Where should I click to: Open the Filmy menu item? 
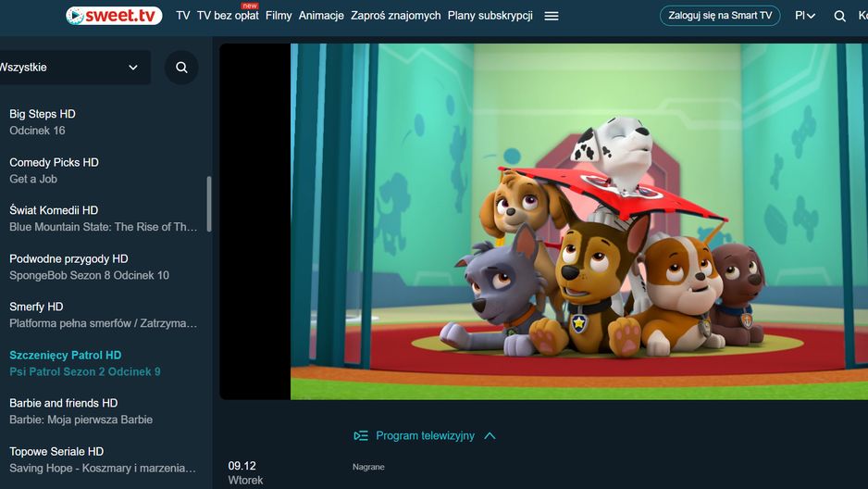click(x=279, y=16)
